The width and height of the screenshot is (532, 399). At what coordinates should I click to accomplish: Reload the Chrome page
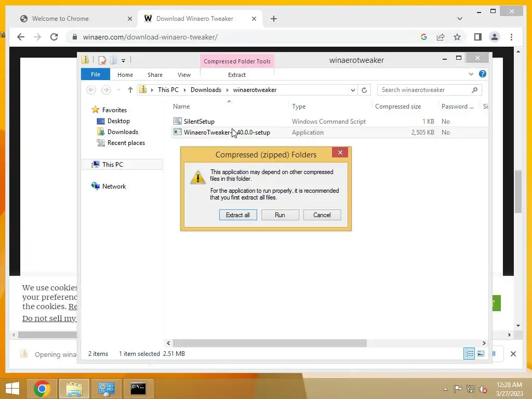click(x=54, y=37)
